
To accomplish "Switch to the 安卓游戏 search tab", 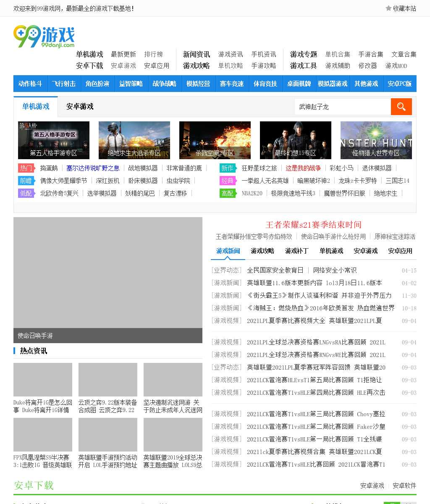I will click(x=80, y=107).
